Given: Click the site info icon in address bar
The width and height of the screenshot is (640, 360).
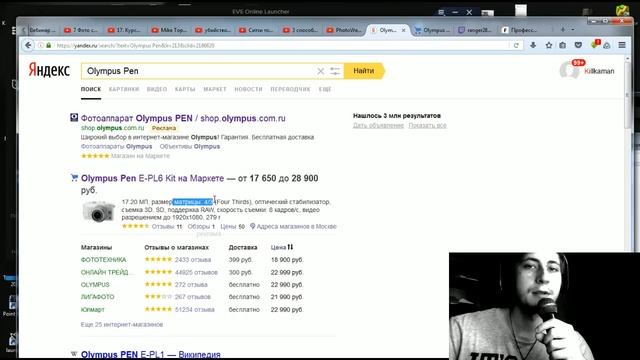Looking at the screenshot, I should coord(41,45).
